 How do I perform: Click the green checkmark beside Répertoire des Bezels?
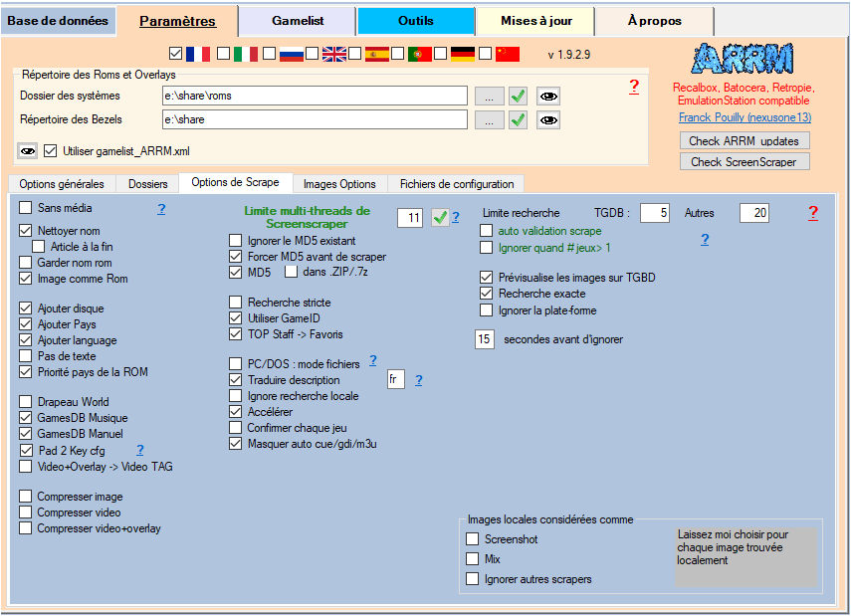click(518, 119)
